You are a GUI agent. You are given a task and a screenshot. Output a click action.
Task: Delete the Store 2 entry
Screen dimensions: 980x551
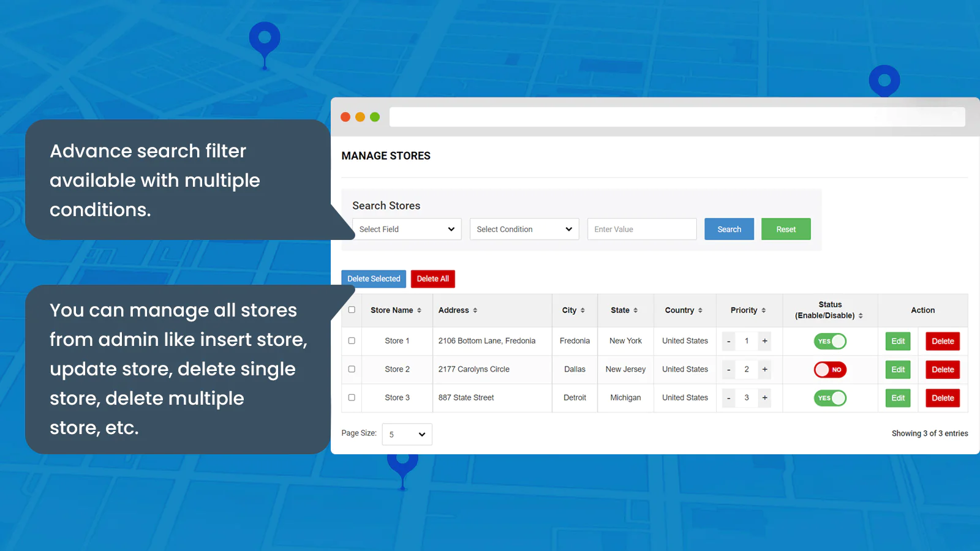[x=943, y=370]
